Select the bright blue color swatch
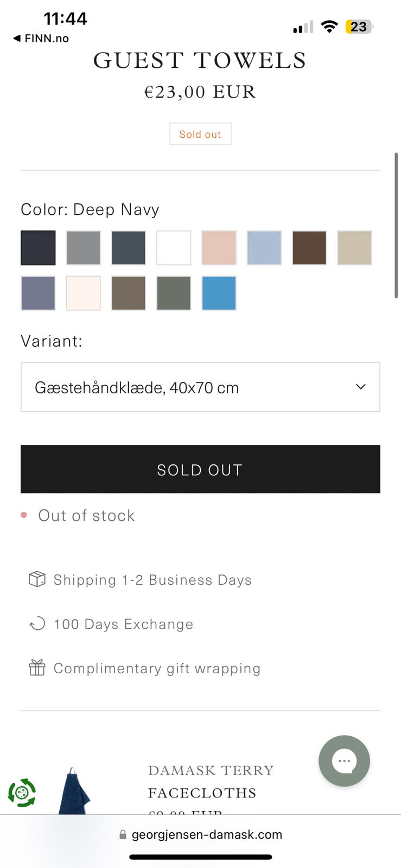The width and height of the screenshot is (401, 868). [219, 293]
